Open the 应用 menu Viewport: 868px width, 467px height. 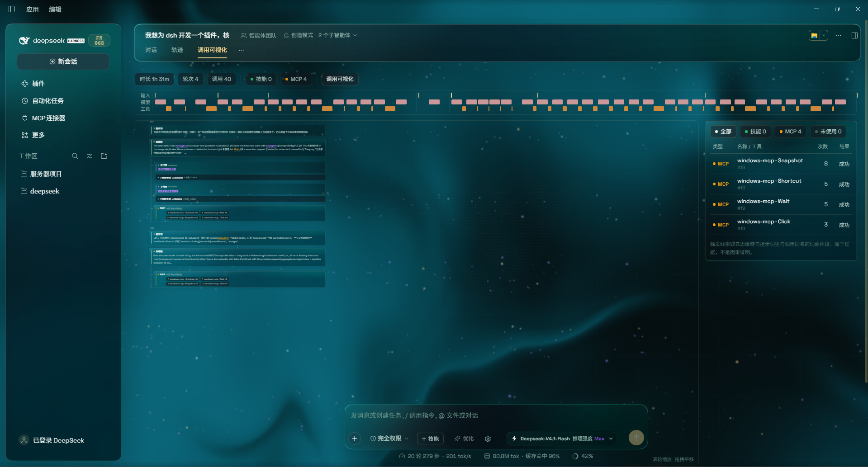[x=33, y=9]
